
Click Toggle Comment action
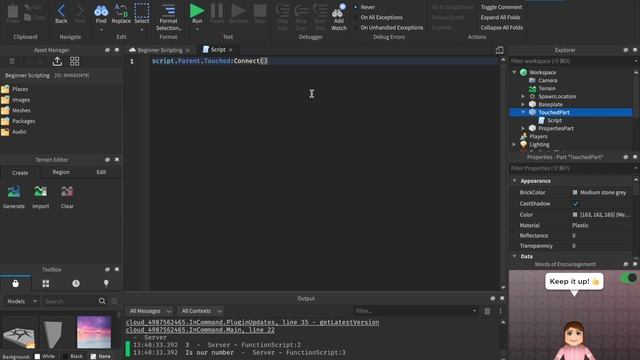[x=501, y=7]
